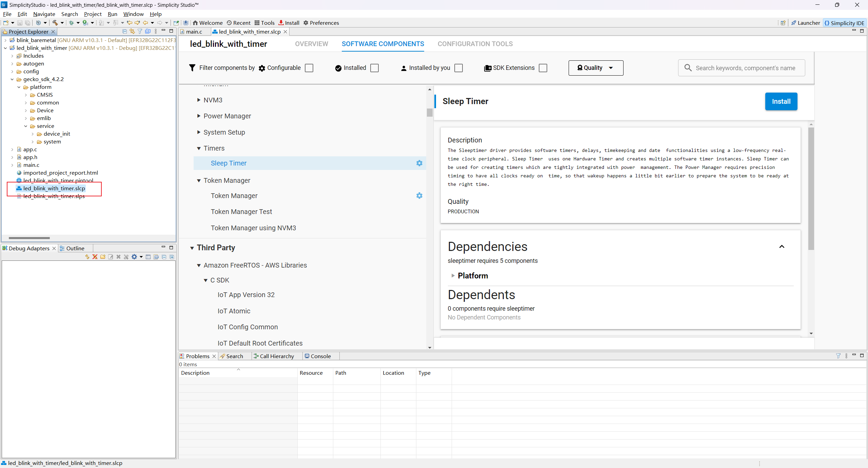Screen dimensions: 868x468
Task: Click the new folder icon in Debug Adapters
Action: tap(103, 257)
